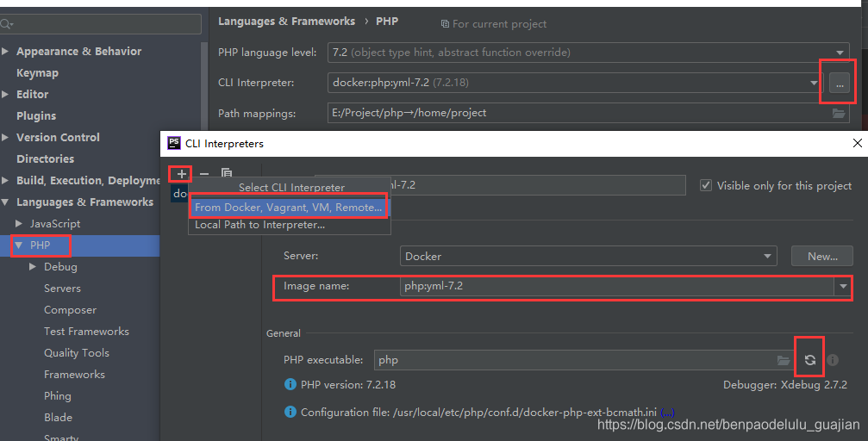Open the PHP language level dropdown

pyautogui.click(x=840, y=53)
